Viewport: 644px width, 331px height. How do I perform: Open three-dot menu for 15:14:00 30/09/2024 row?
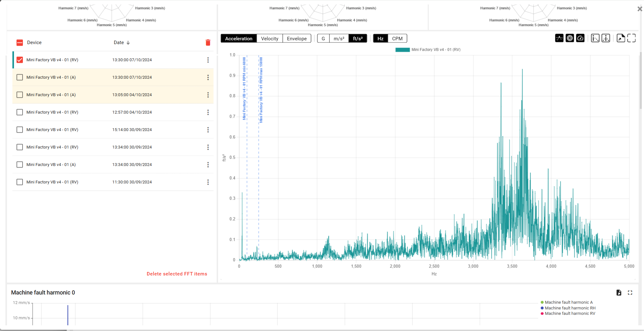pyautogui.click(x=208, y=130)
